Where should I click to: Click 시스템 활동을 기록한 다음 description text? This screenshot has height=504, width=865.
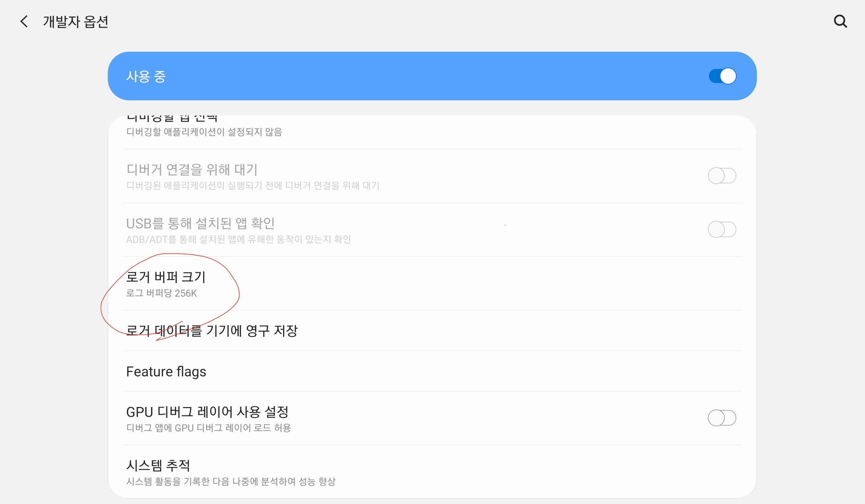pos(231,482)
